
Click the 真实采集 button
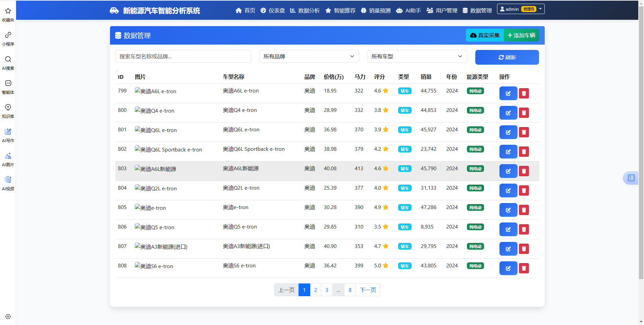[485, 35]
